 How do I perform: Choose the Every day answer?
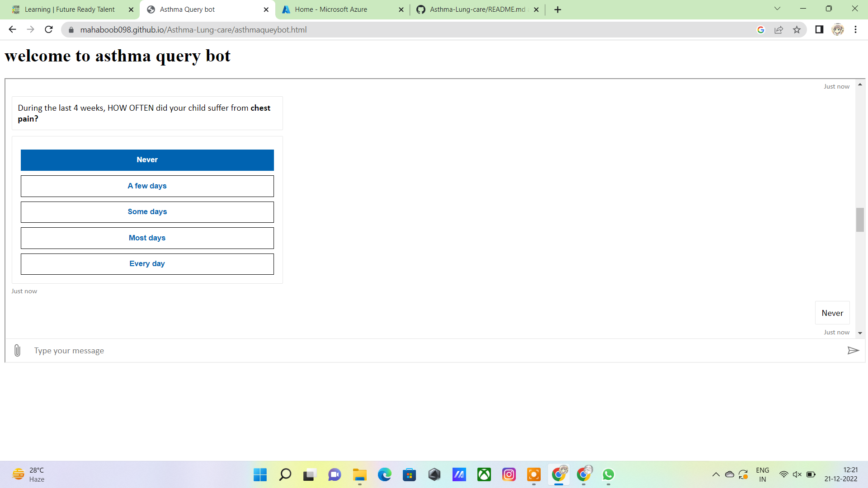[147, 264]
